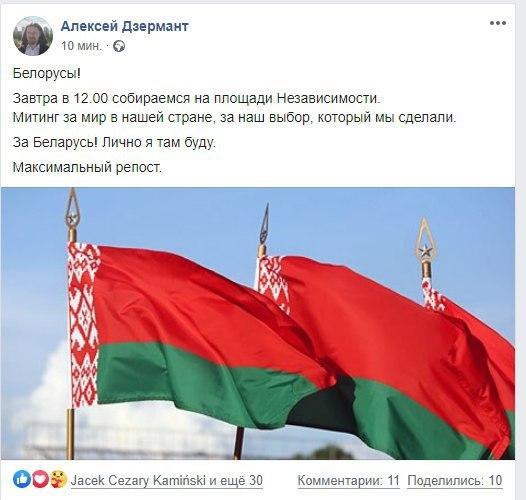
Task: View people who reacted: Jacek Cezary Kamiński и ещё 30
Action: pyautogui.click(x=167, y=480)
